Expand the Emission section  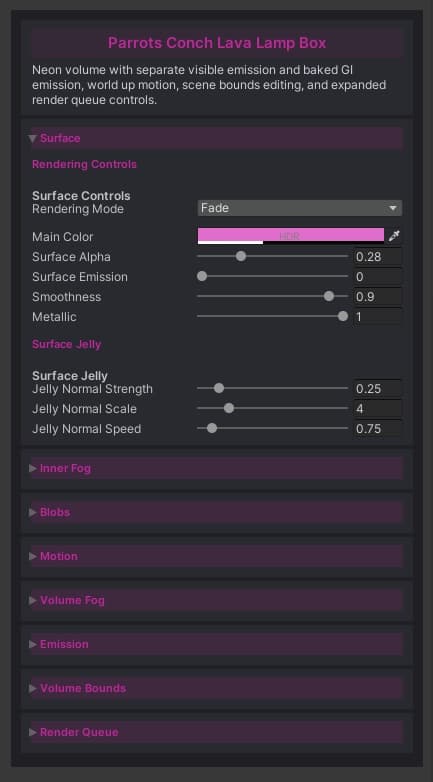(x=216, y=644)
